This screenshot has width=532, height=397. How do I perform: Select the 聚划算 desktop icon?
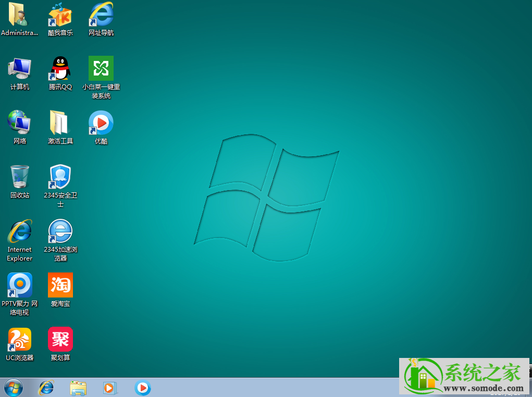[x=60, y=340]
